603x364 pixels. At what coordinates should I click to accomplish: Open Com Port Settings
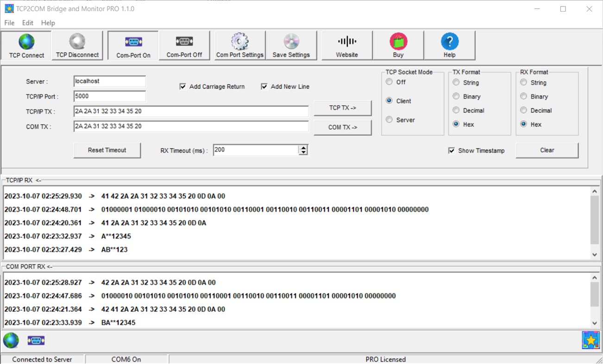pyautogui.click(x=239, y=45)
